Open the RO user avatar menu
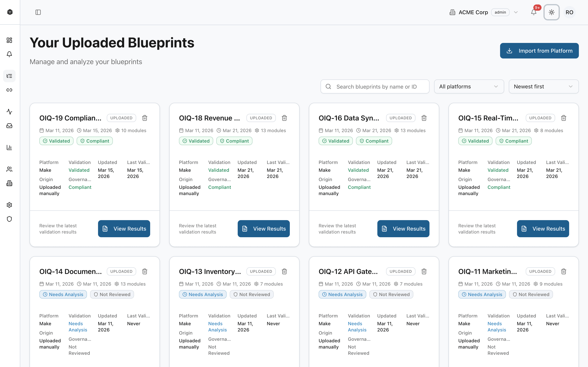 tap(570, 12)
